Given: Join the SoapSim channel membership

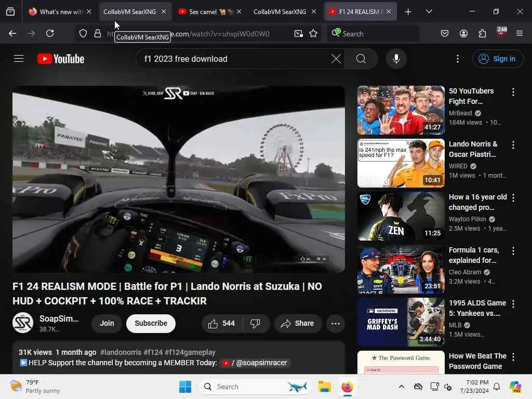Looking at the screenshot, I should 107,323.
